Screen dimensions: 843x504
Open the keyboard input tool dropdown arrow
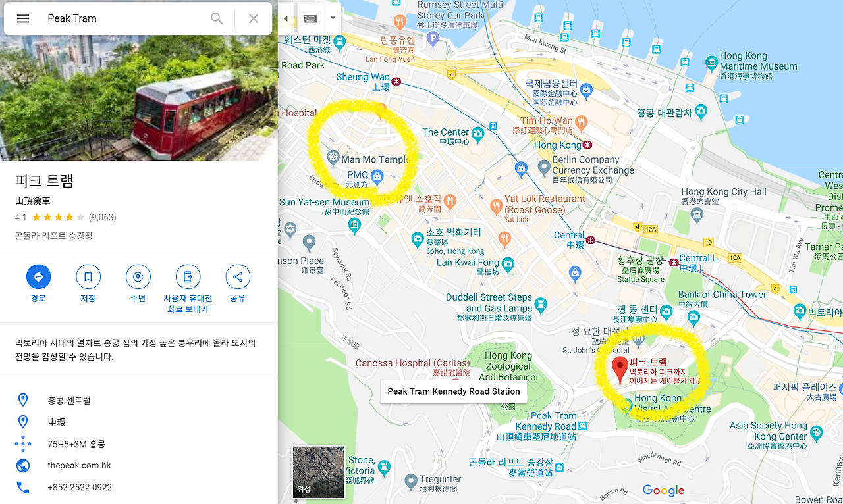point(333,18)
